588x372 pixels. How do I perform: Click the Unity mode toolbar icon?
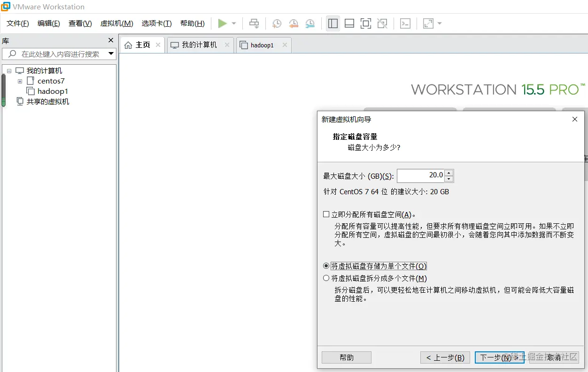382,23
